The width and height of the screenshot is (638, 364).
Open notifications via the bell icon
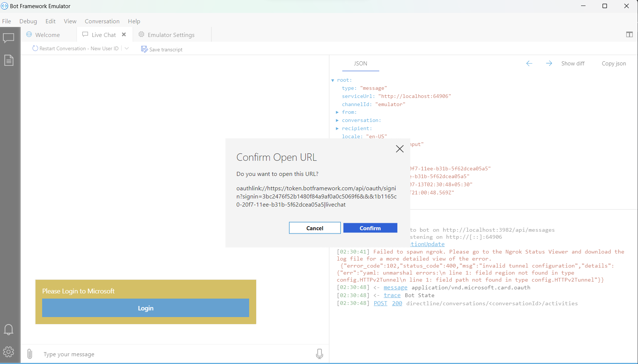coord(9,329)
